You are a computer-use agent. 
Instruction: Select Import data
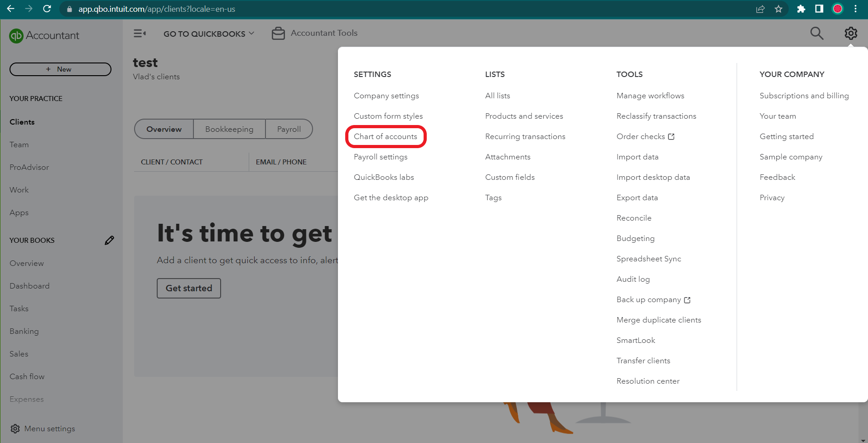(x=637, y=157)
